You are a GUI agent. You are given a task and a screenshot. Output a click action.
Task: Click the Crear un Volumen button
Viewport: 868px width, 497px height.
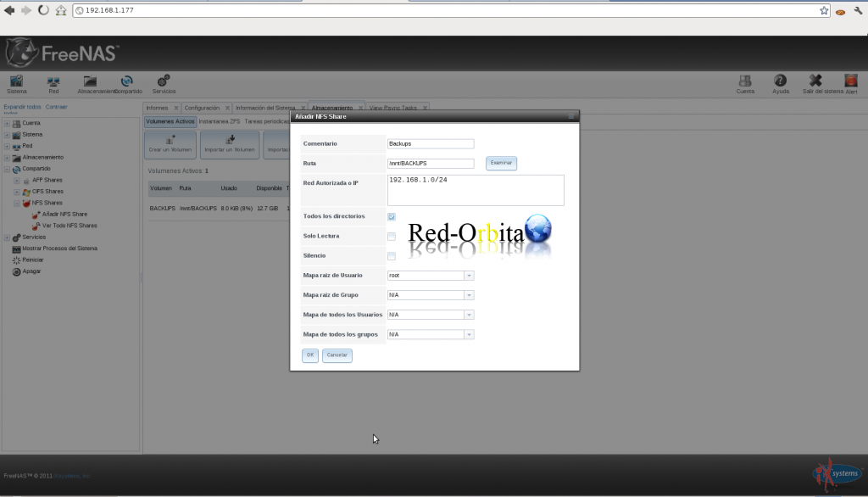tap(170, 144)
